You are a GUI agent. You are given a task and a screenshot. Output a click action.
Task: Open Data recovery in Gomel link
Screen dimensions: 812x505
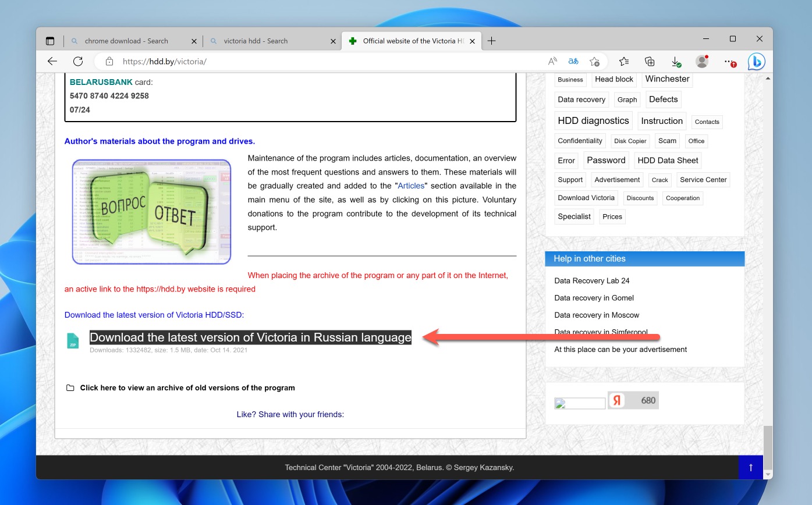[x=594, y=298]
